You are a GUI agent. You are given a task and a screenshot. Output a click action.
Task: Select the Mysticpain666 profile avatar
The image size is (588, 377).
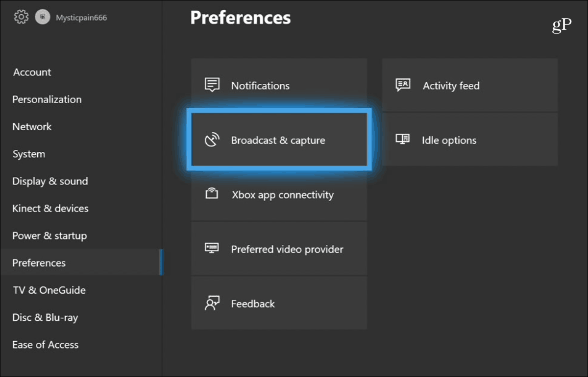coord(43,18)
